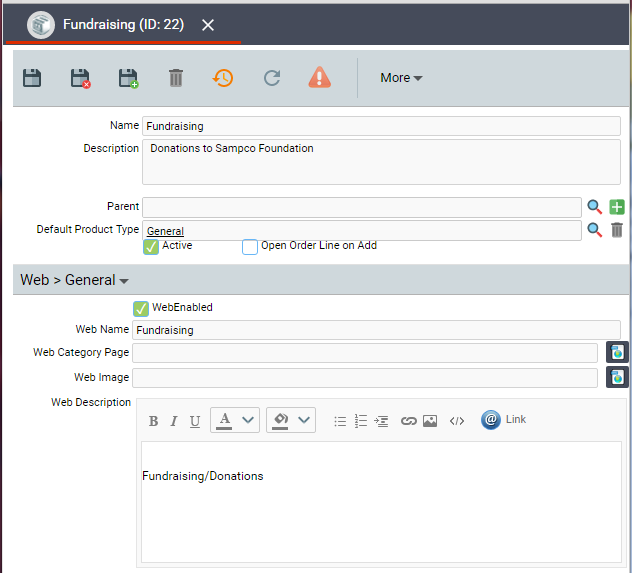Open the More toolbar menu
Image resolution: width=632 pixels, height=573 pixels.
coord(401,78)
